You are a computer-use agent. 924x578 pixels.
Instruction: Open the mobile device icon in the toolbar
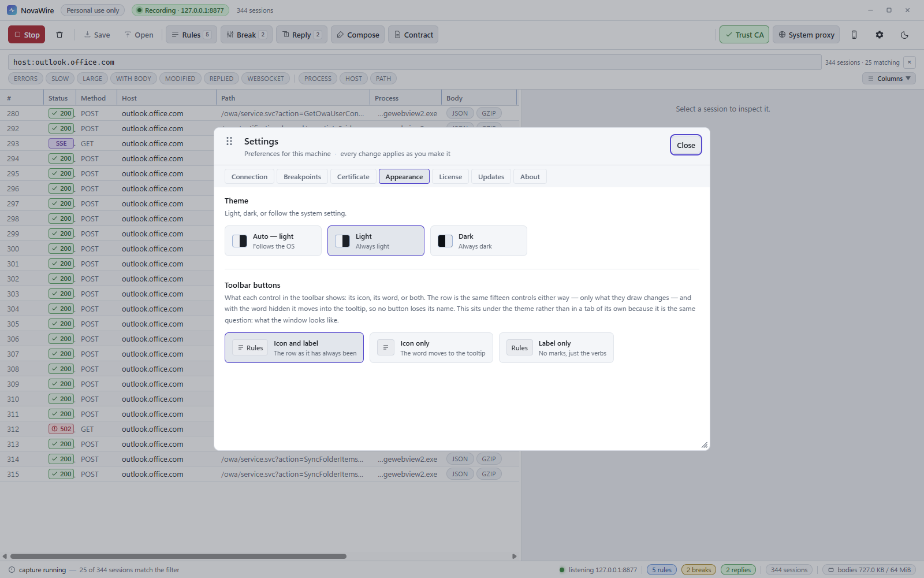pyautogui.click(x=854, y=35)
